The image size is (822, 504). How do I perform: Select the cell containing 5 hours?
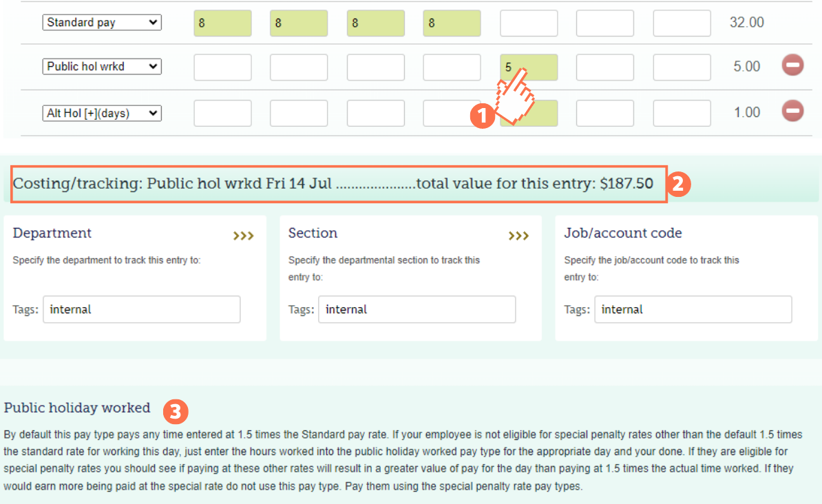529,67
